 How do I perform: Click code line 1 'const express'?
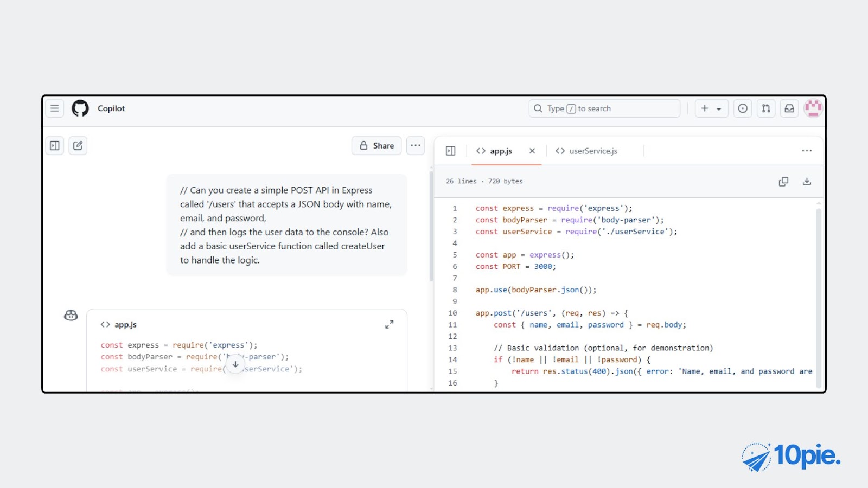point(554,208)
